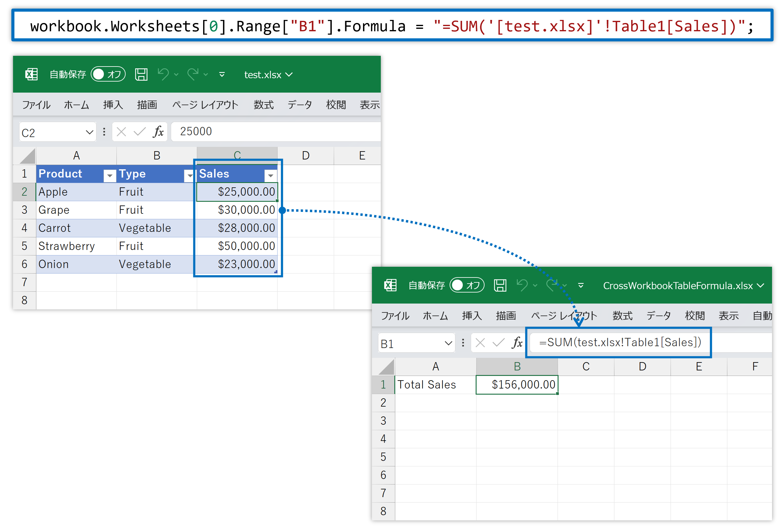Click Insert Function fx icon in CrossWorkbookTableFormula.xlsx
The width and height of the screenshot is (784, 532).
(x=517, y=343)
